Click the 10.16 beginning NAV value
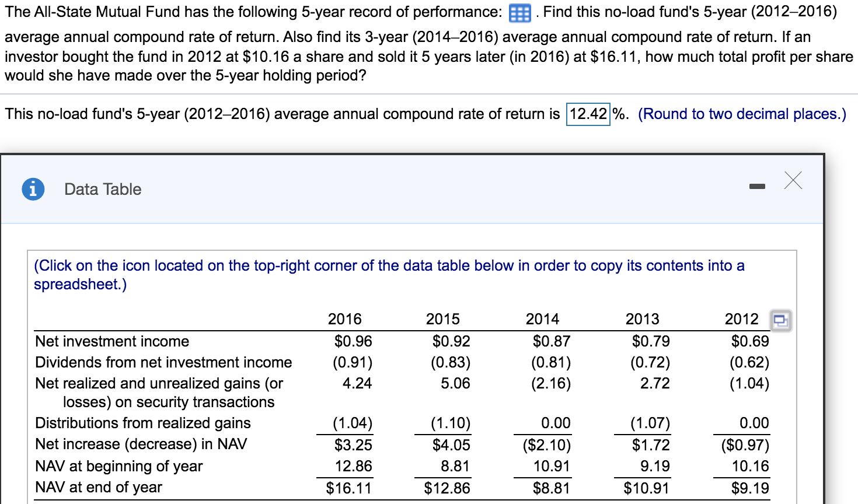The width and height of the screenshot is (858, 504). click(751, 466)
